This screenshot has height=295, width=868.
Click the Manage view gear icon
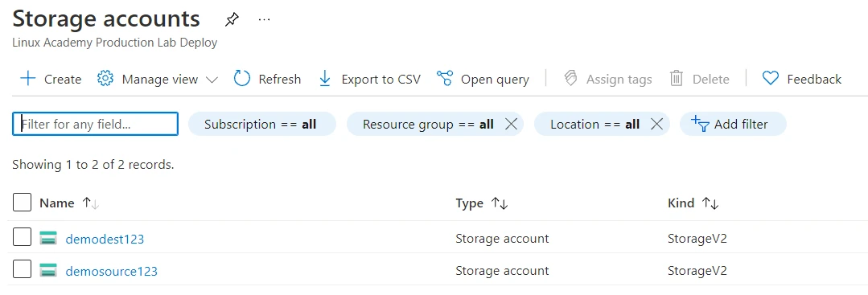[105, 79]
